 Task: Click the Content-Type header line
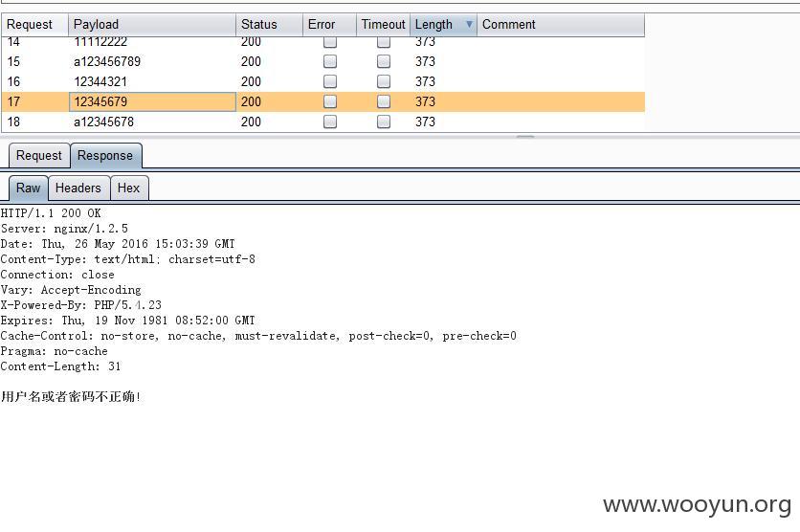[128, 259]
